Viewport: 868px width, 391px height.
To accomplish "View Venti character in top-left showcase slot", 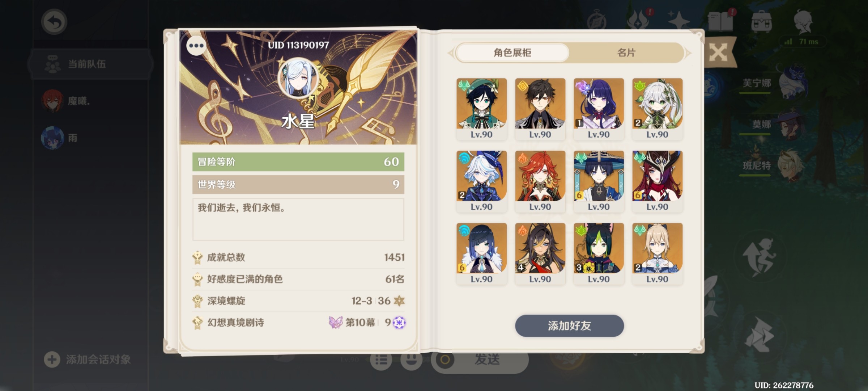I will pos(481,109).
